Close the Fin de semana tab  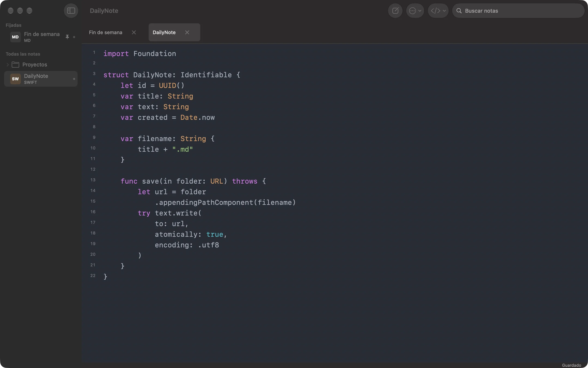click(x=134, y=32)
